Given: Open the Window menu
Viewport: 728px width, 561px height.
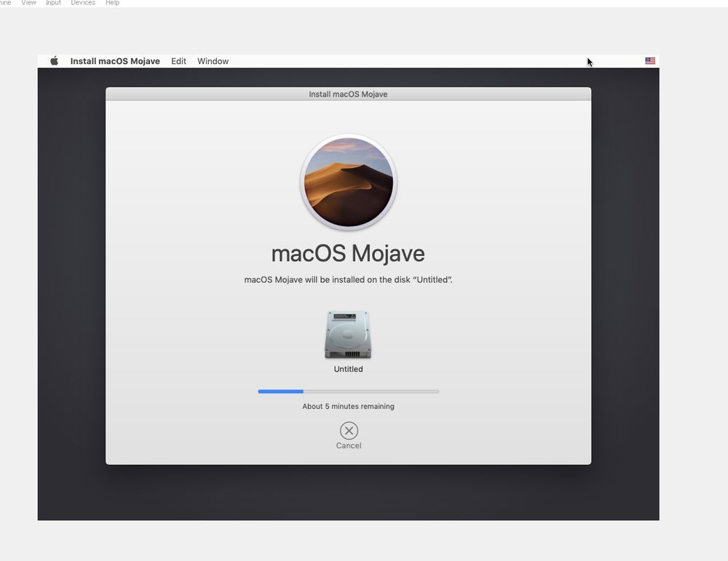Looking at the screenshot, I should (213, 61).
